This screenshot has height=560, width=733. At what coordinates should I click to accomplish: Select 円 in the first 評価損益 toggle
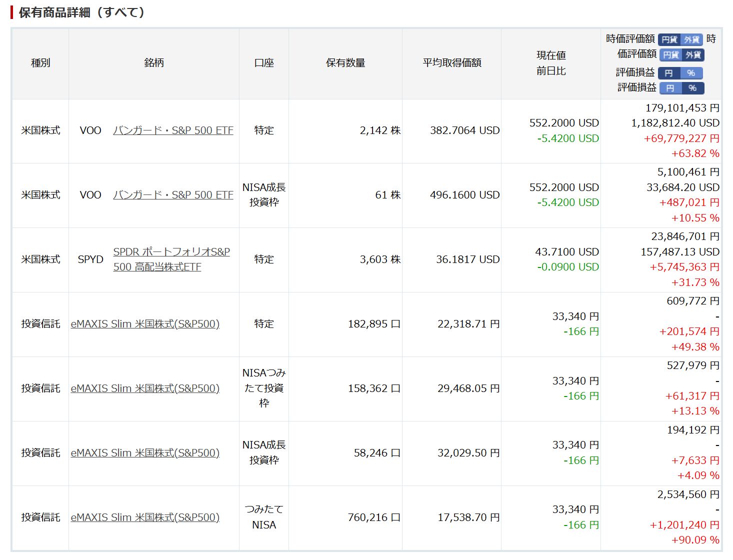pyautogui.click(x=668, y=73)
